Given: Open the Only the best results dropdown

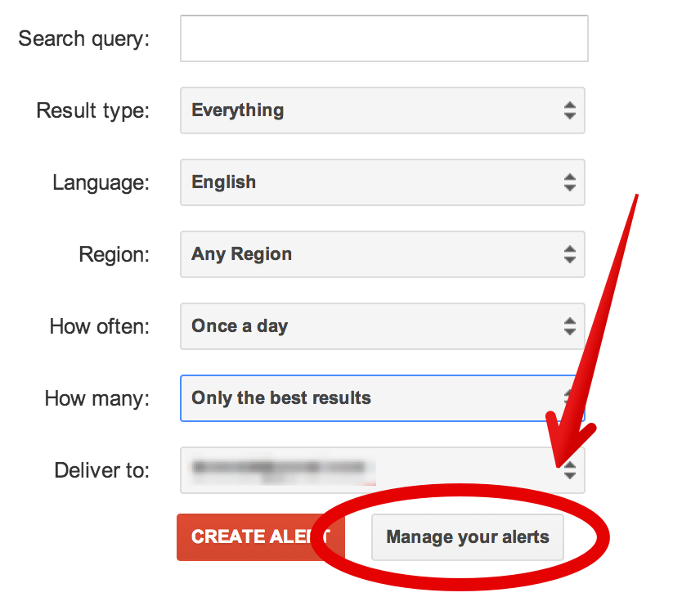Looking at the screenshot, I should point(383,398).
